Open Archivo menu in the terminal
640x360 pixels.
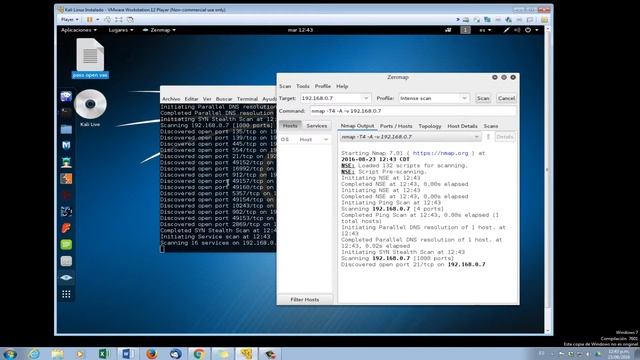coord(171,99)
